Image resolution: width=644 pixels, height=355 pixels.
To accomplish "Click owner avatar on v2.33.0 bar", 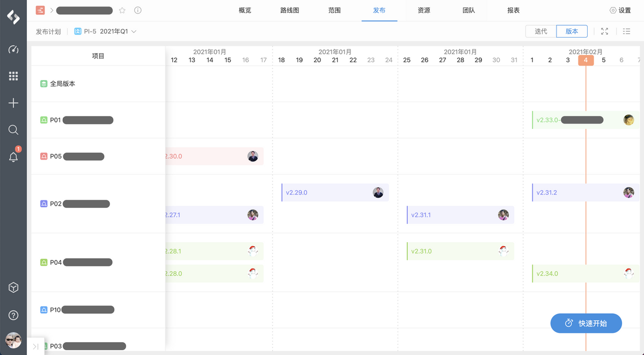I will (628, 120).
